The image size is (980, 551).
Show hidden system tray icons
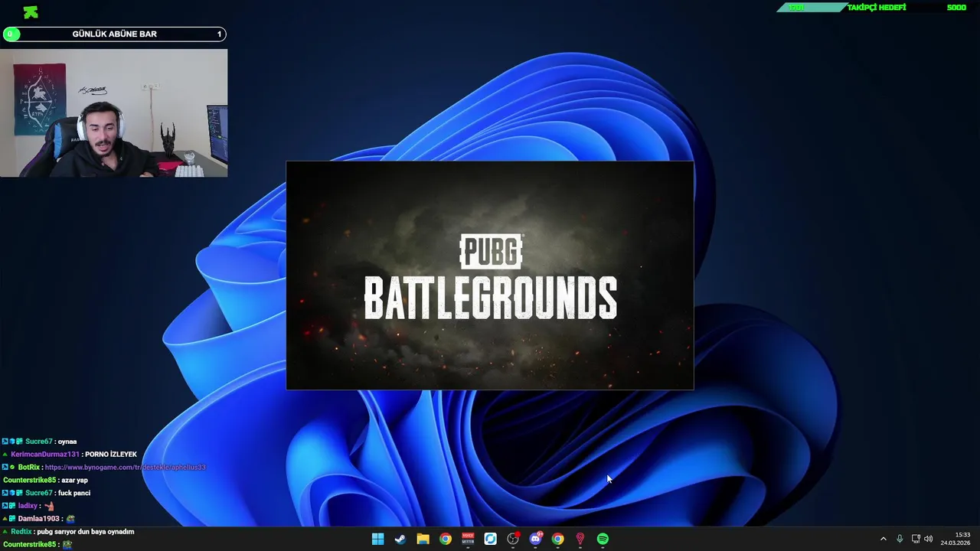tap(883, 539)
